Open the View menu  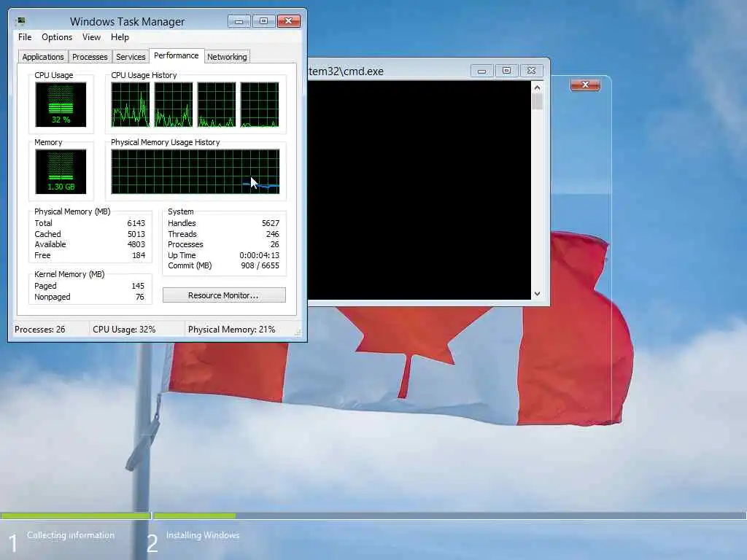pyautogui.click(x=91, y=37)
